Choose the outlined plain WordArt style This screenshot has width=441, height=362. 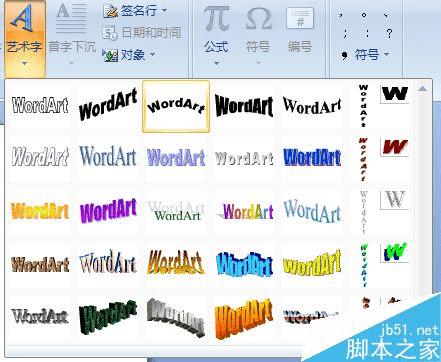pos(40,105)
